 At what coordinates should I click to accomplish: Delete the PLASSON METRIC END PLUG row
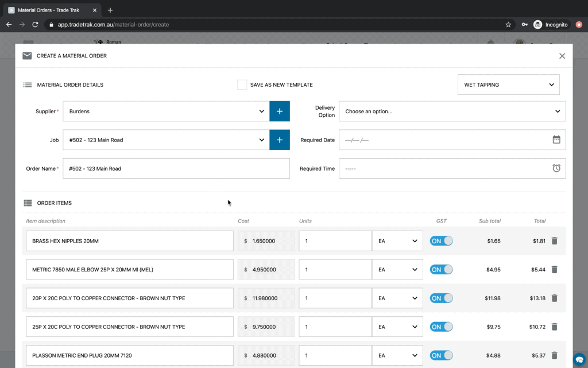click(554, 355)
